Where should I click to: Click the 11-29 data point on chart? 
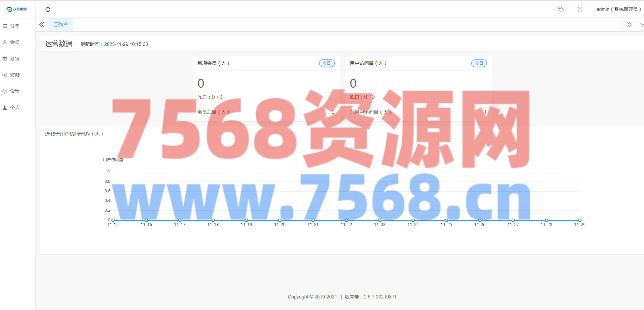click(x=580, y=220)
